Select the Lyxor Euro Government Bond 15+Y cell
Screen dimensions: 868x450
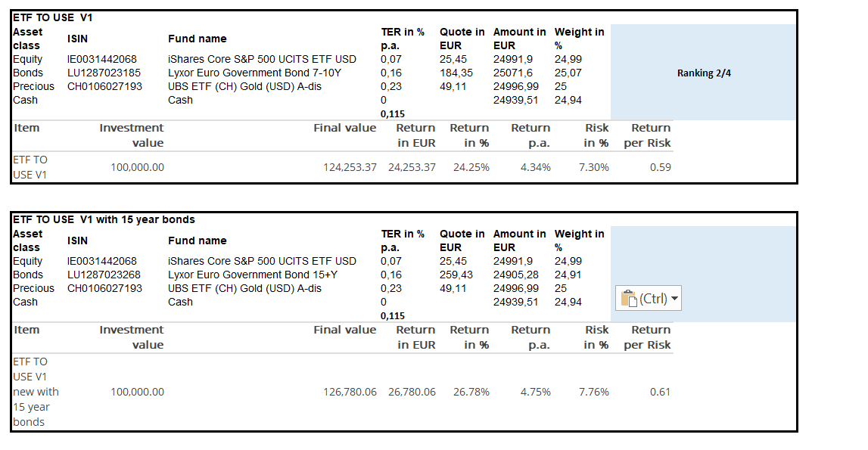tap(254, 275)
